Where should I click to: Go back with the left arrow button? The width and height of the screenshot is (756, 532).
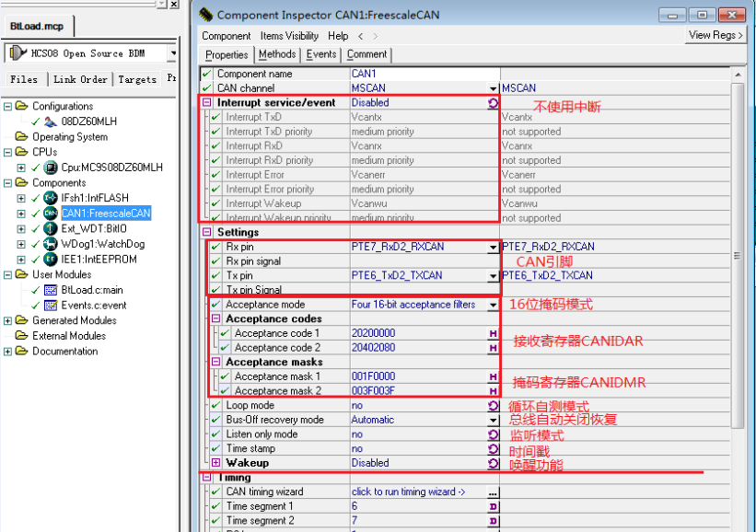(360, 36)
